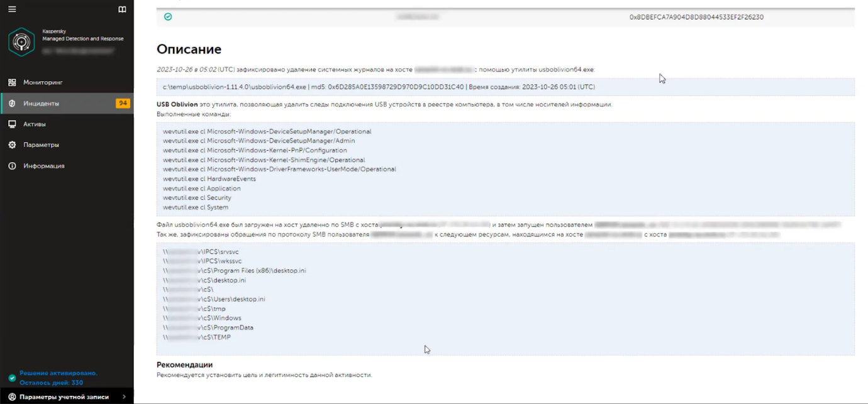868x404 pixels.
Task: Click the Kaspersky MDR logo
Action: [x=21, y=42]
